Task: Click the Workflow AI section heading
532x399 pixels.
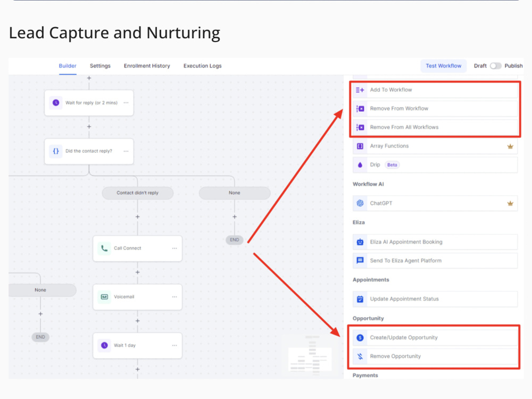Action: [368, 184]
